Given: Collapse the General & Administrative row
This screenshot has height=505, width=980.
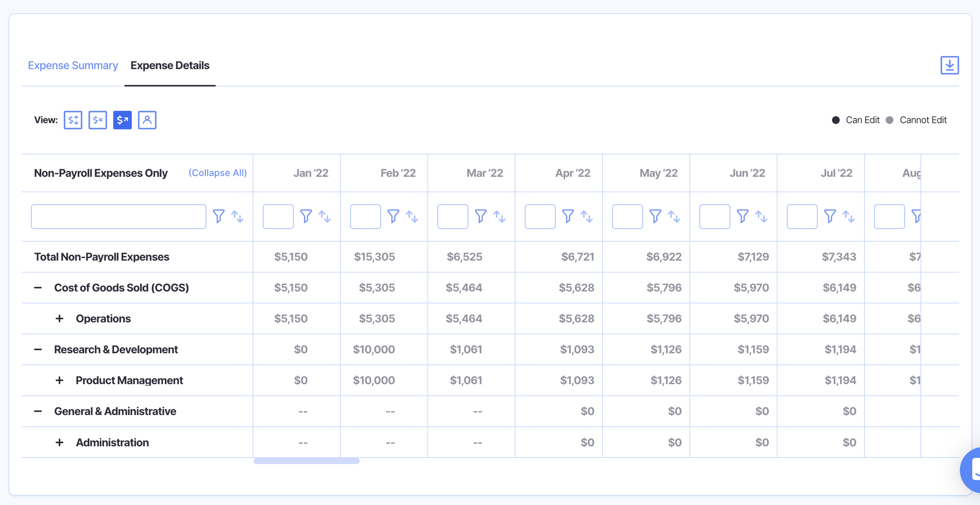Looking at the screenshot, I should tap(38, 411).
